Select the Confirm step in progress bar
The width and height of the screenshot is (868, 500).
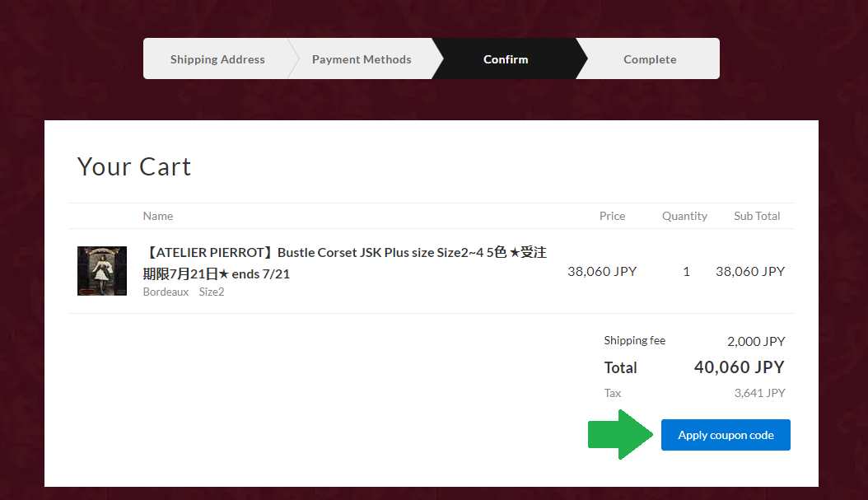[x=506, y=59]
